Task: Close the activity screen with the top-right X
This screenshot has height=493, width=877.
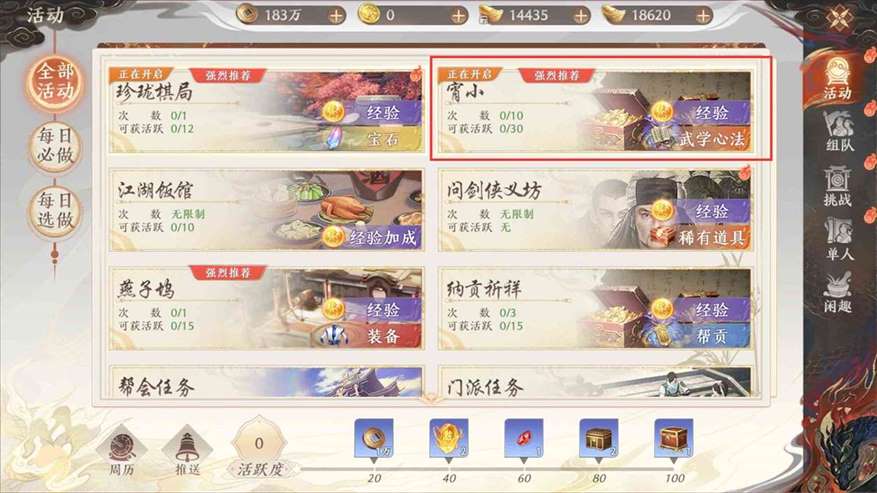Action: tap(840, 20)
